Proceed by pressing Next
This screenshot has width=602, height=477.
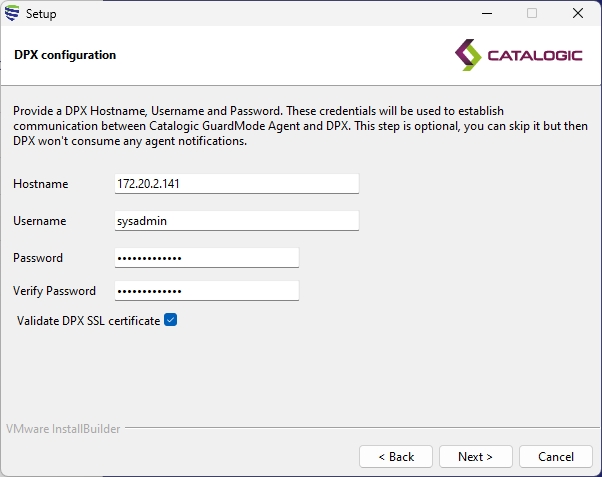tap(475, 456)
